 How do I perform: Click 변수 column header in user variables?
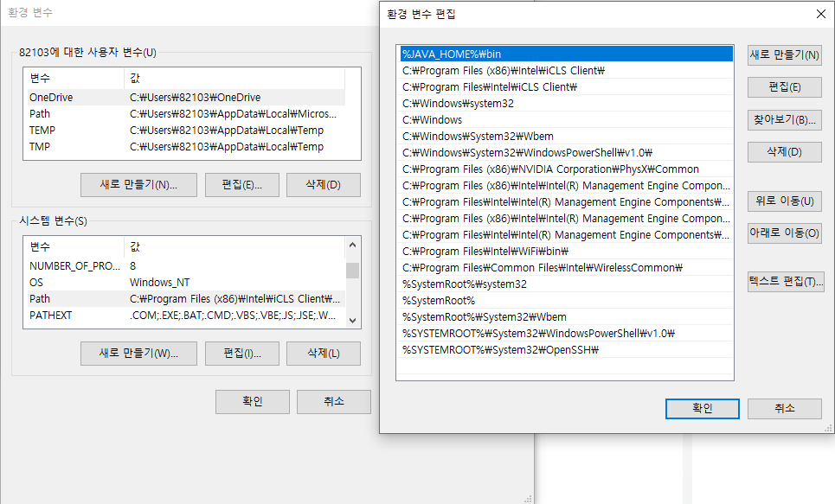(x=74, y=78)
